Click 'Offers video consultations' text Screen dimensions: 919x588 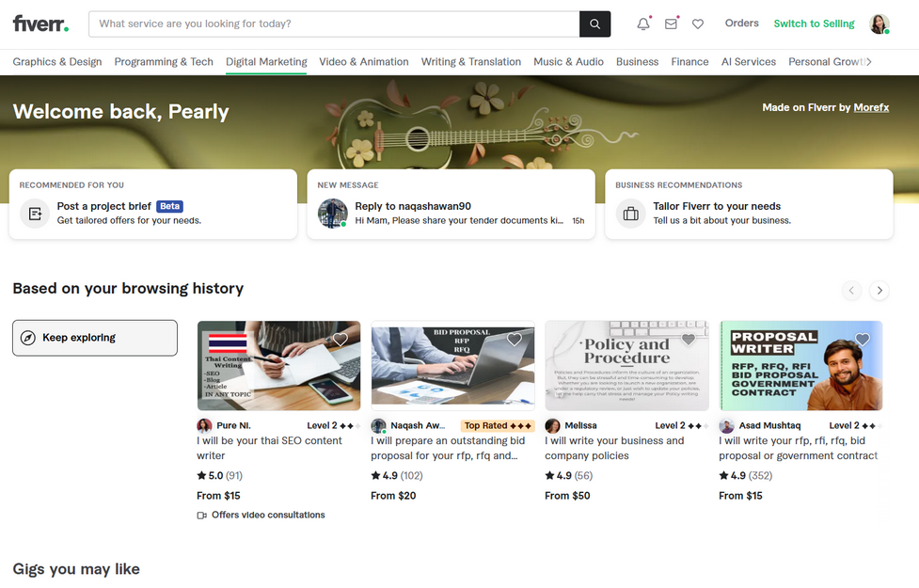tap(268, 515)
